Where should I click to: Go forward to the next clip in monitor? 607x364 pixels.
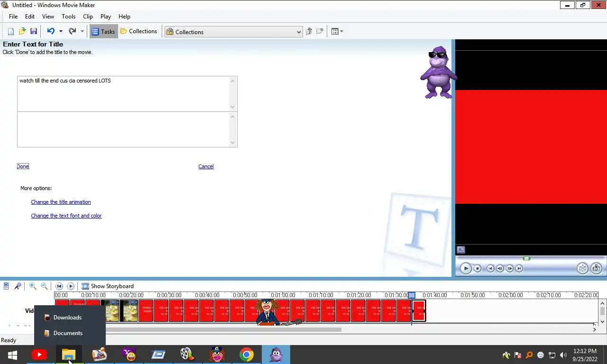point(519,268)
